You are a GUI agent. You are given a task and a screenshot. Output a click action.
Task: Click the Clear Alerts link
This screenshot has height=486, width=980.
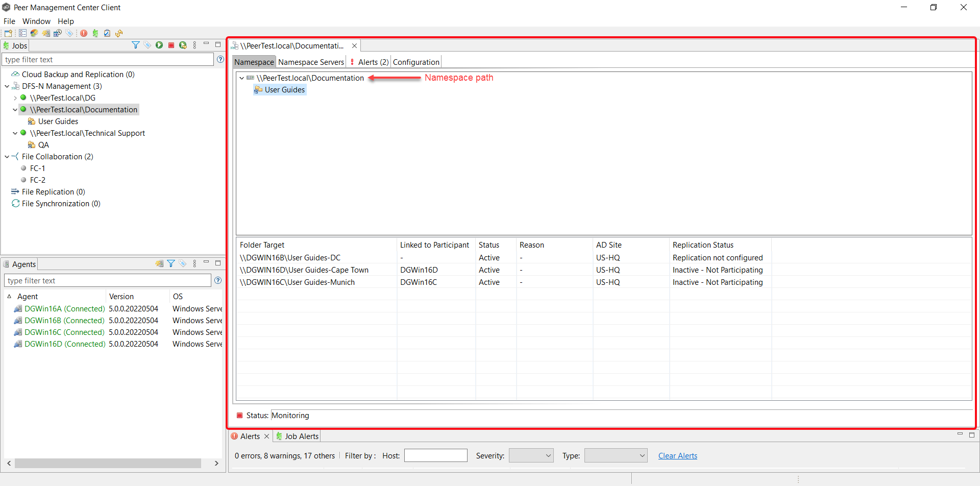677,455
